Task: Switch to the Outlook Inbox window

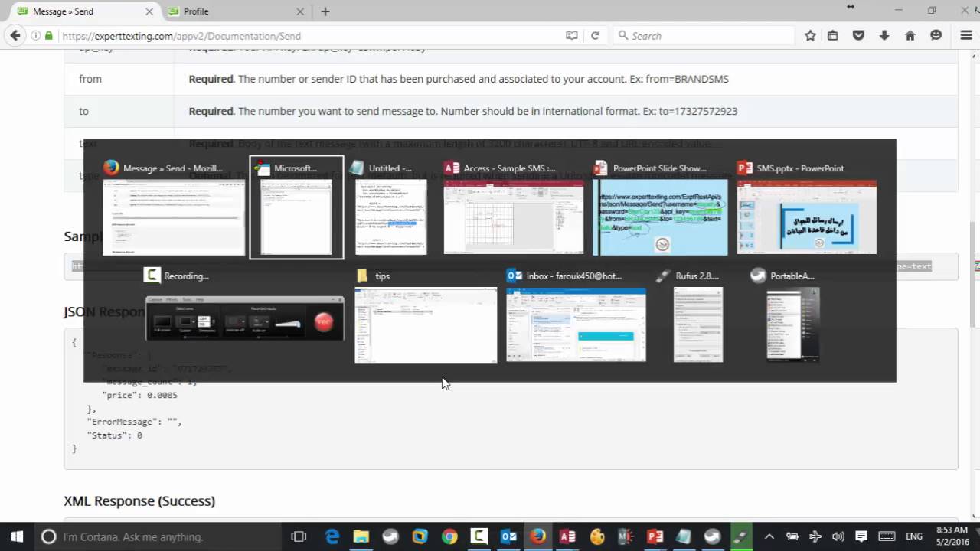Action: [576, 314]
